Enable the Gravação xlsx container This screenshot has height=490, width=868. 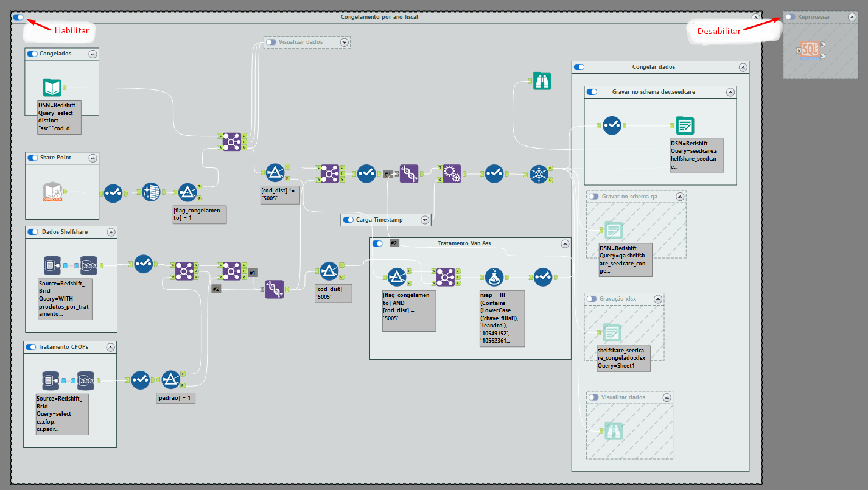point(592,299)
